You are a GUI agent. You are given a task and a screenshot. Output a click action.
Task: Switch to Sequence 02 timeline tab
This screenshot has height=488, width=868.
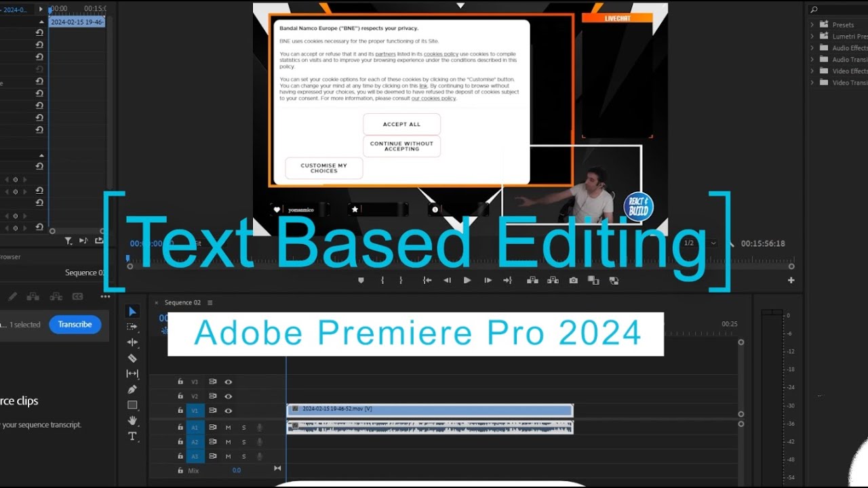182,302
